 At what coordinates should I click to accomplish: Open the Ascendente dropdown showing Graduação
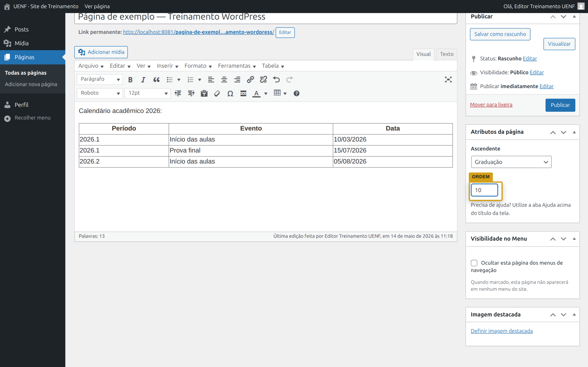click(x=511, y=162)
